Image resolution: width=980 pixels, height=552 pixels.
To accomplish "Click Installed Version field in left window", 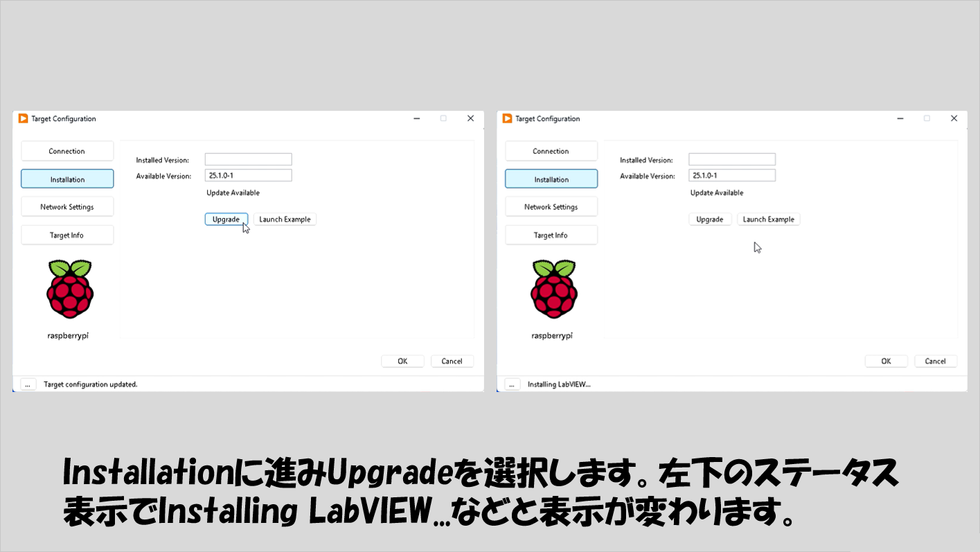I will 249,159.
